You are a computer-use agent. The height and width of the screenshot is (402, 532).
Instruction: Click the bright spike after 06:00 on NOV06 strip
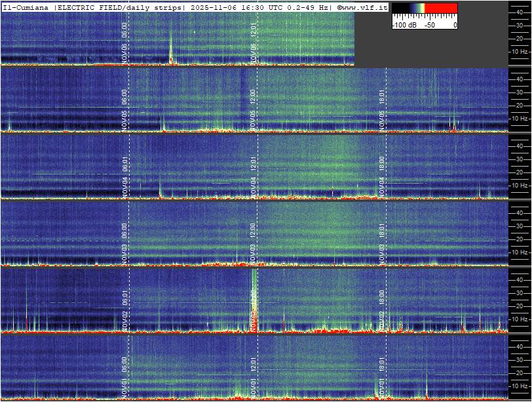tap(171, 49)
